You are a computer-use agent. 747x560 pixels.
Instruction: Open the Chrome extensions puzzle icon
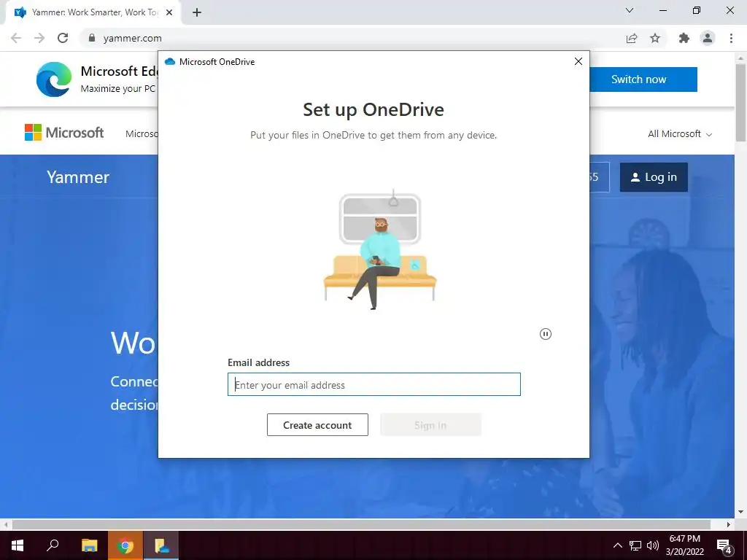[684, 38]
